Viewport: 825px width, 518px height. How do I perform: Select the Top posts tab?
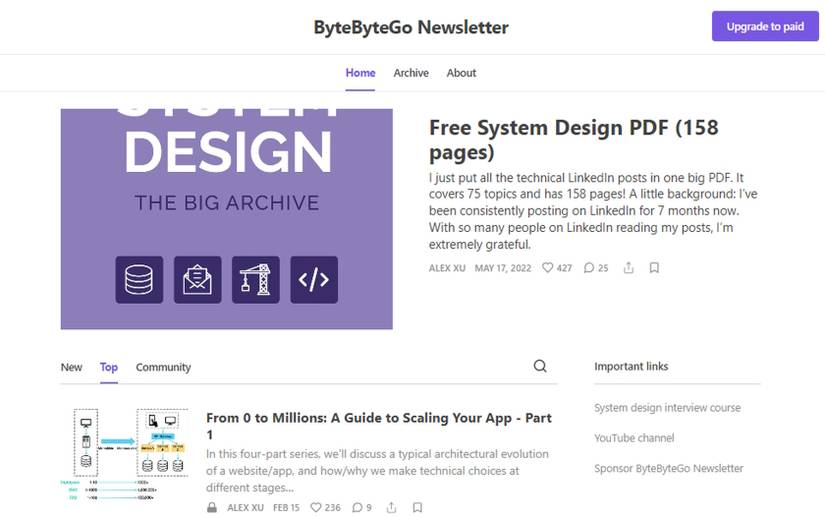point(109,367)
